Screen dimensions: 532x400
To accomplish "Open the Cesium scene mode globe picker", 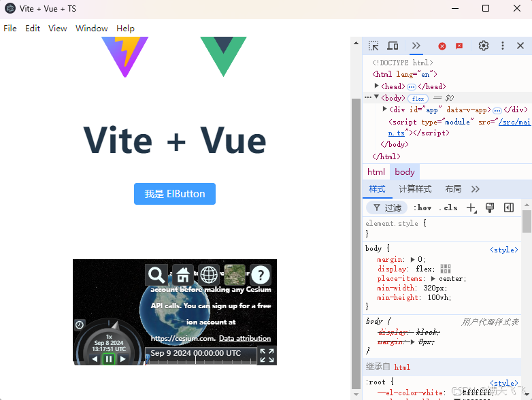I will pyautogui.click(x=209, y=275).
